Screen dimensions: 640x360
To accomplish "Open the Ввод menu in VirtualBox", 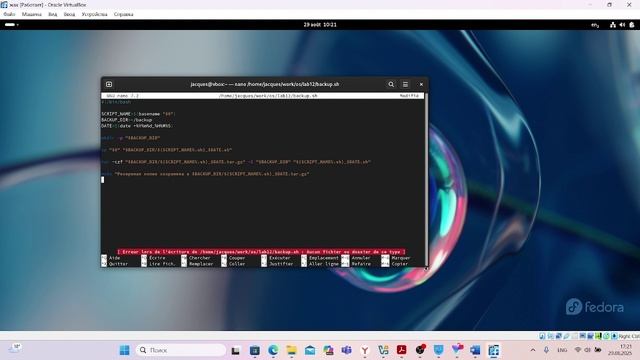I will (69, 14).
